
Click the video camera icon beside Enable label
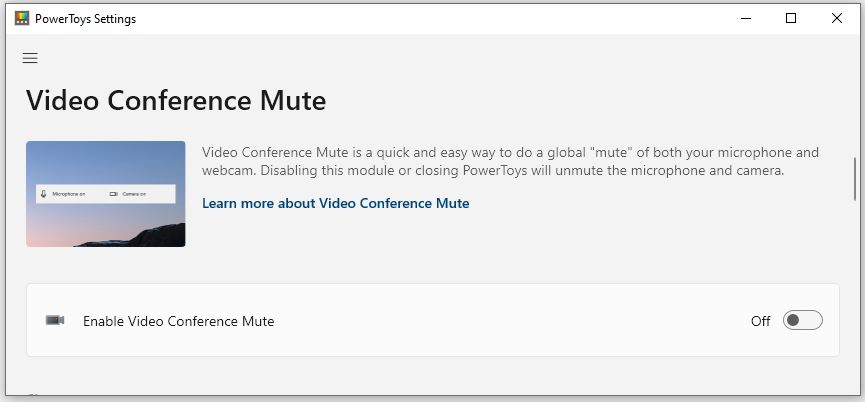coord(55,320)
